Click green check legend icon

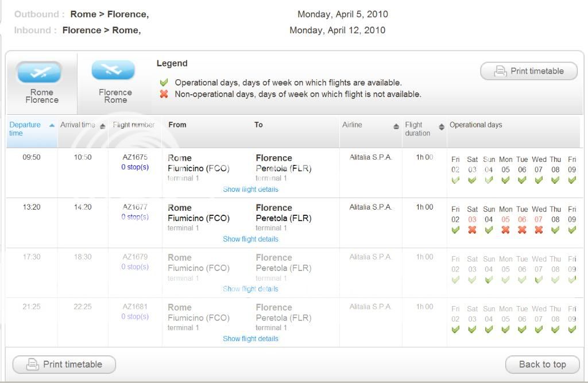164,83
